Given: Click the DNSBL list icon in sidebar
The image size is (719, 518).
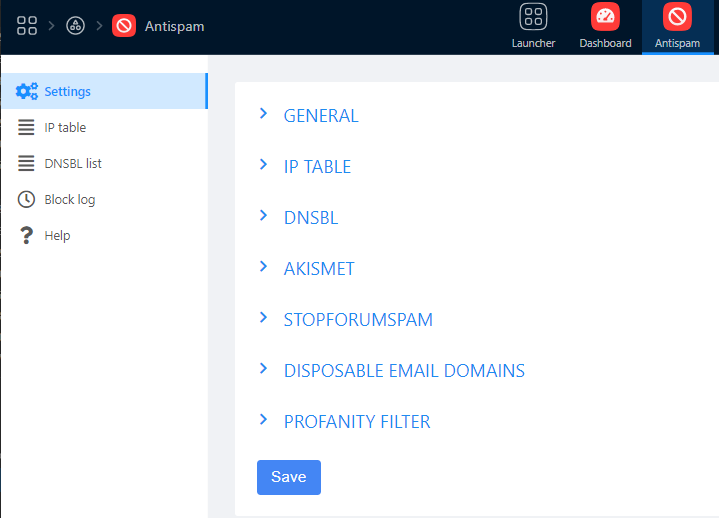Looking at the screenshot, I should [x=27, y=164].
